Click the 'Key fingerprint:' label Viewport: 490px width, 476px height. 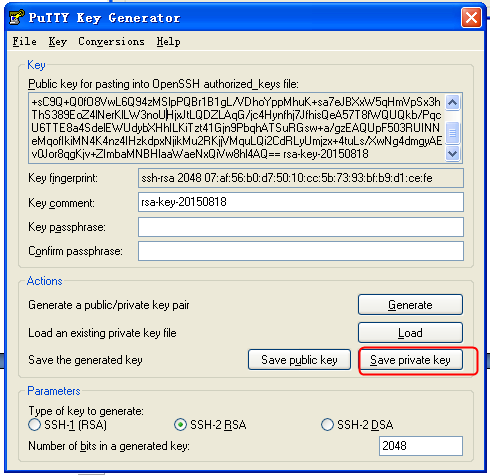point(63,178)
